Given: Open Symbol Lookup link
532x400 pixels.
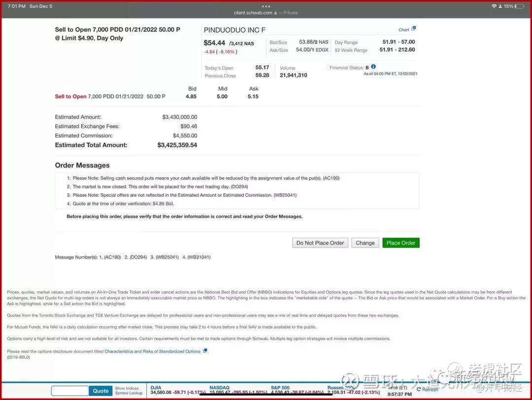Looking at the screenshot, I should click(x=129, y=393).
